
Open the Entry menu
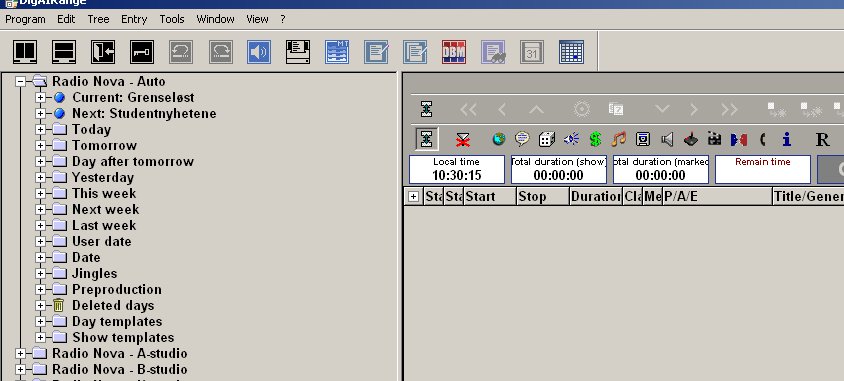point(134,19)
